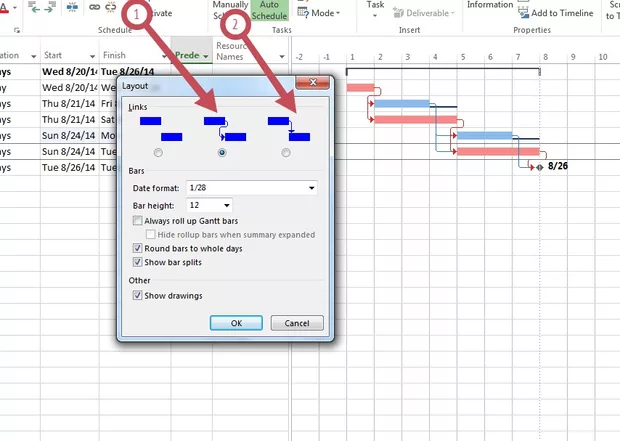The width and height of the screenshot is (620, 441).
Task: Click Cancel in the Layout dialog
Action: 297,323
